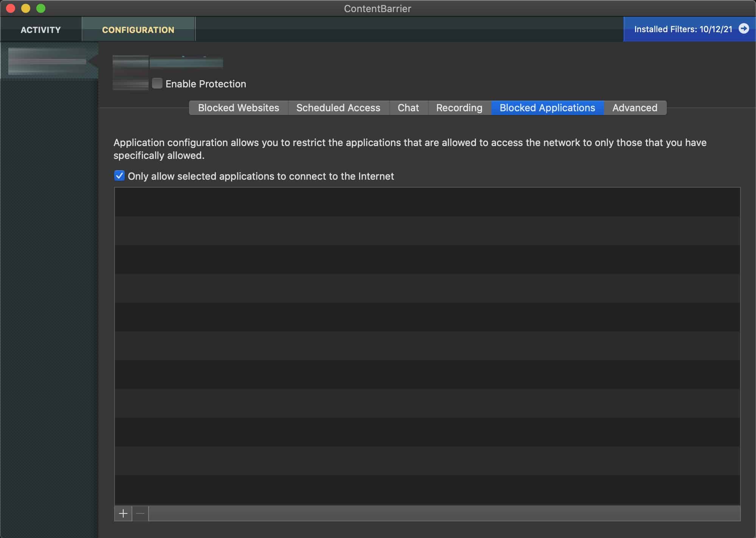The image size is (756, 538).
Task: Switch to the Activity tab
Action: coord(41,30)
